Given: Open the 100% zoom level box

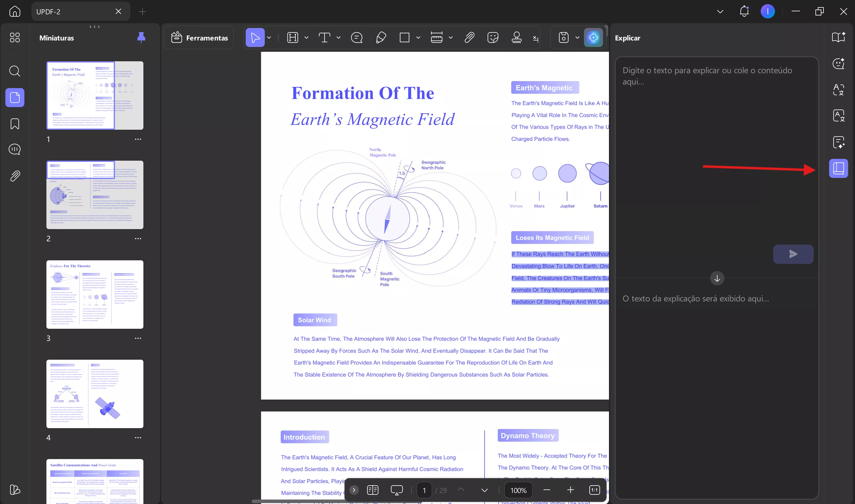Looking at the screenshot, I should coord(519,490).
